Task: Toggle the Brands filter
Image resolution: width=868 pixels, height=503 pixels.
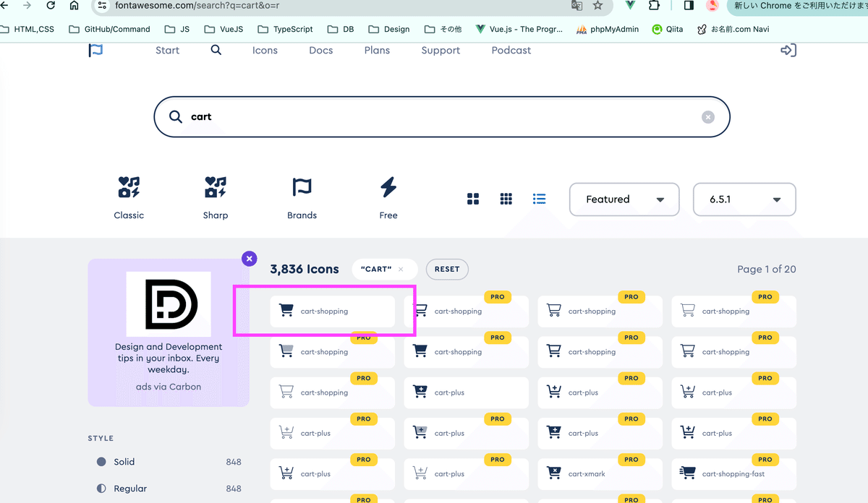Action: coord(302,198)
